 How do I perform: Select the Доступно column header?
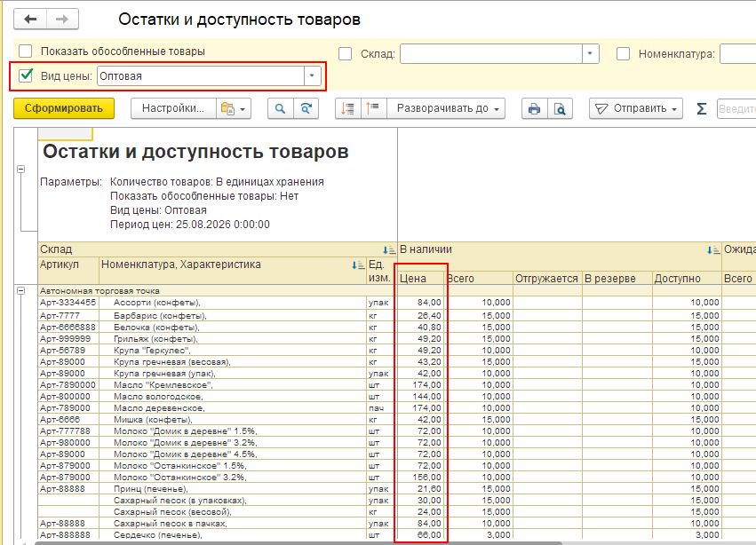(x=687, y=278)
